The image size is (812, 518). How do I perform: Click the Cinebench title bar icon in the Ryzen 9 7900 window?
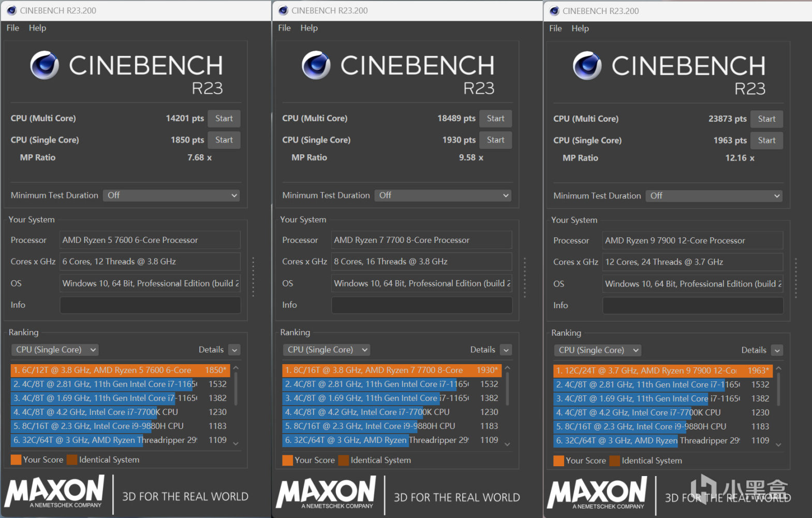(x=554, y=11)
